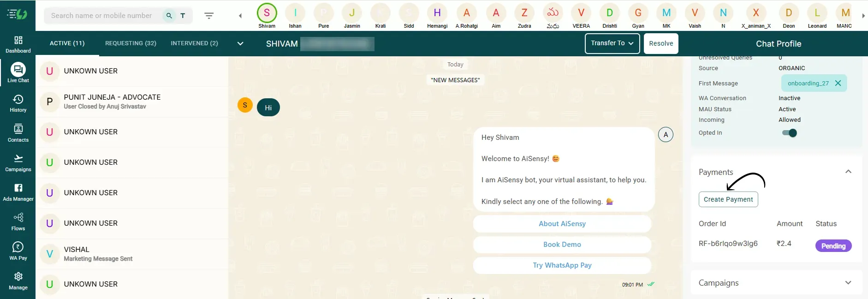Image resolution: width=868 pixels, height=299 pixels.
Task: Switch to the Requesting (32) tab
Action: point(131,43)
